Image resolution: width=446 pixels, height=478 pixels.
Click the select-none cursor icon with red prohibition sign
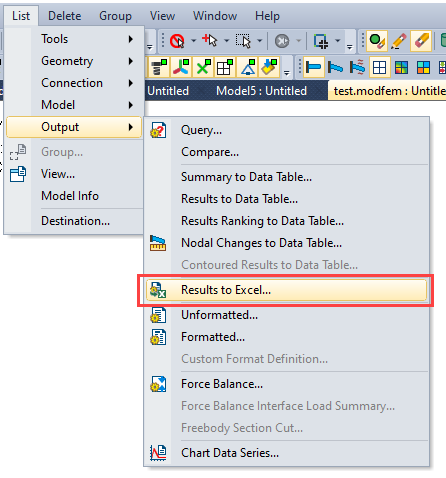[177, 41]
